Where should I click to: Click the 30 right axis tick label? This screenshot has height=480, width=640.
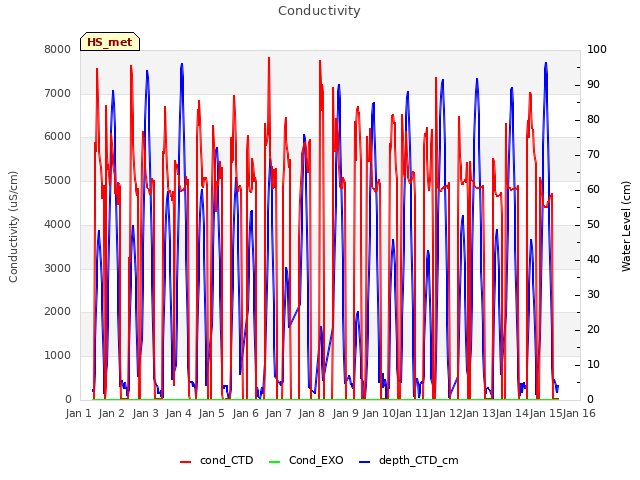(593, 294)
